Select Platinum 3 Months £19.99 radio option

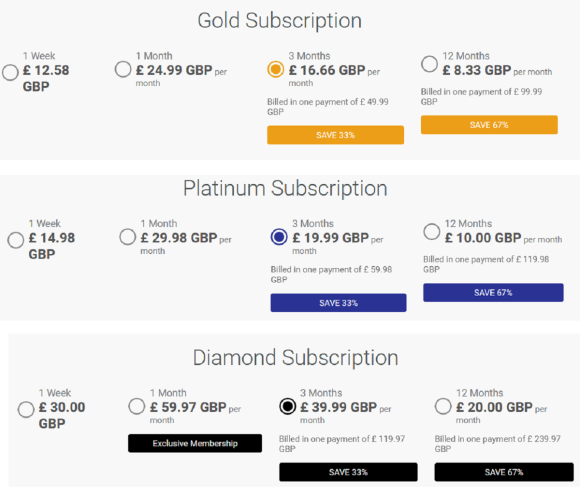[279, 237]
